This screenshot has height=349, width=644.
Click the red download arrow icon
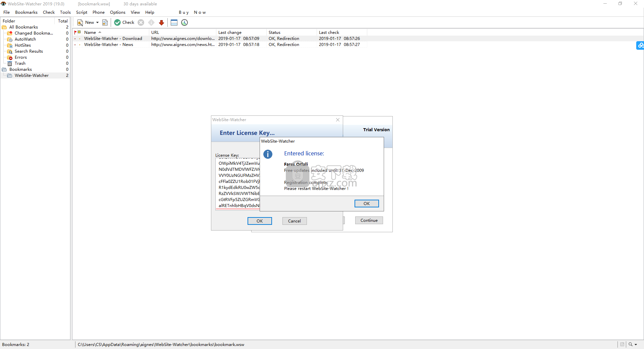tap(161, 22)
